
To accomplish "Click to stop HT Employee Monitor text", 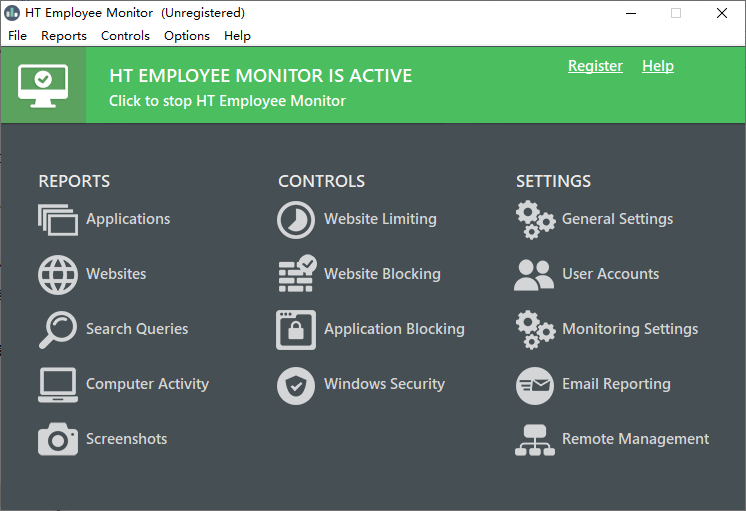I will (x=227, y=100).
